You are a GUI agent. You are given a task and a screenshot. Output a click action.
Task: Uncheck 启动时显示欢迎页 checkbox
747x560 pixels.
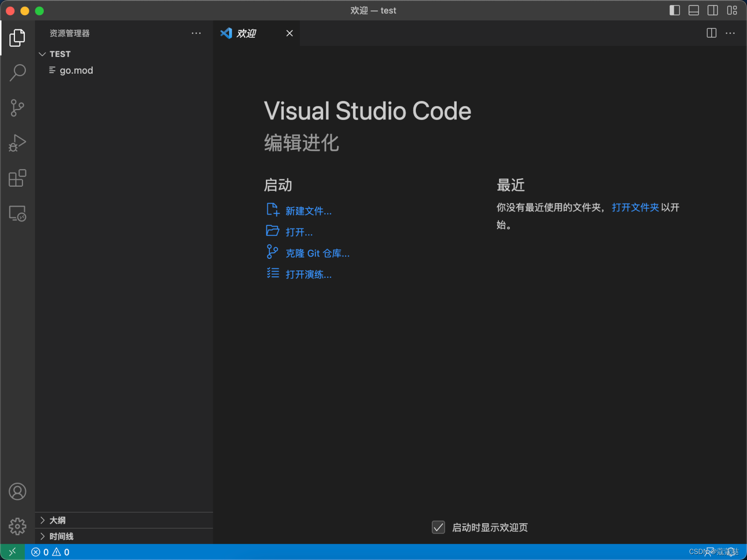pyautogui.click(x=438, y=527)
